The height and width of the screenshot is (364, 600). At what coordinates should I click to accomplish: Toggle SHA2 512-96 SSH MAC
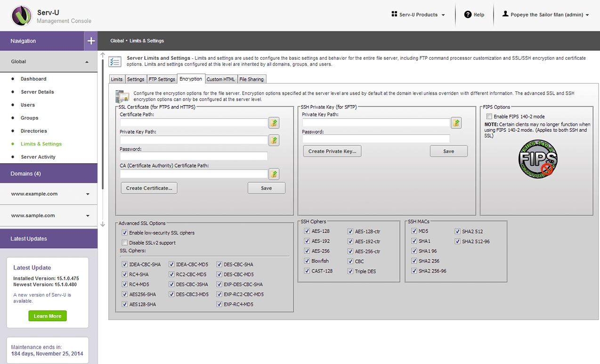point(457,241)
